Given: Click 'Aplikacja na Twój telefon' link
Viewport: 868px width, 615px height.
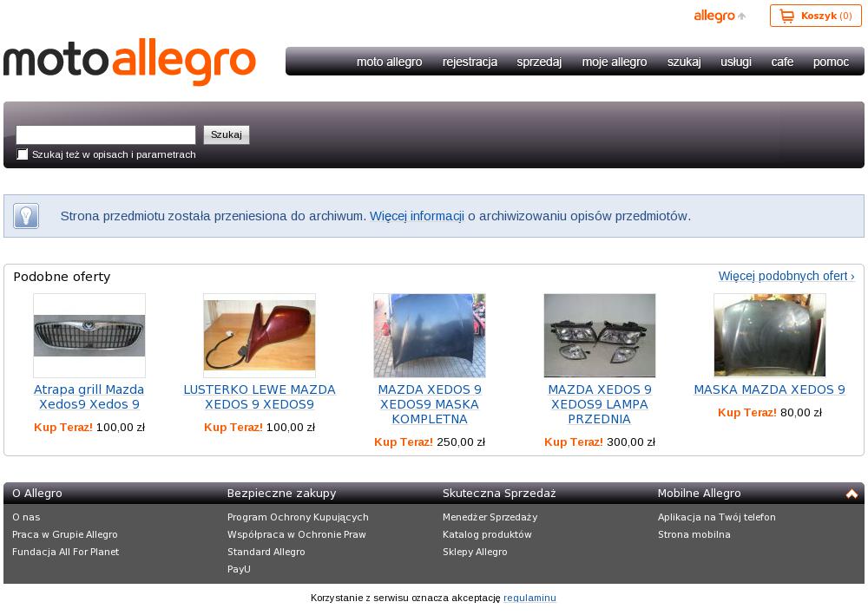Looking at the screenshot, I should click(716, 517).
